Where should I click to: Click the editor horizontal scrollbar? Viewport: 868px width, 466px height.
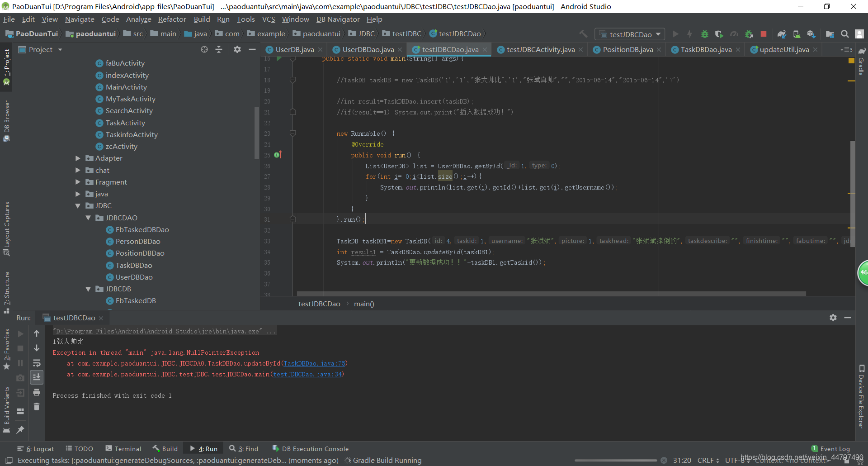click(551, 294)
